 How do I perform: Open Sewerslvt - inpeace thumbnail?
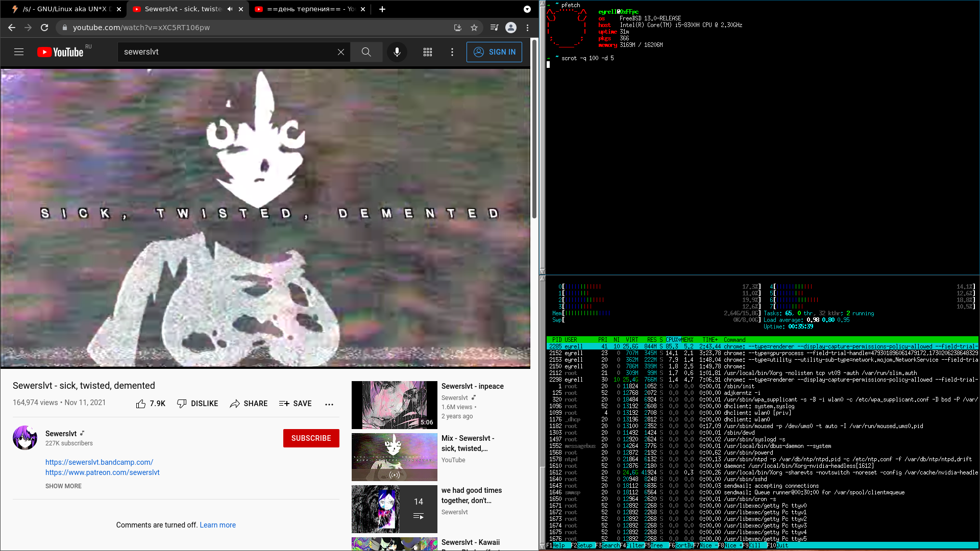[x=395, y=405]
